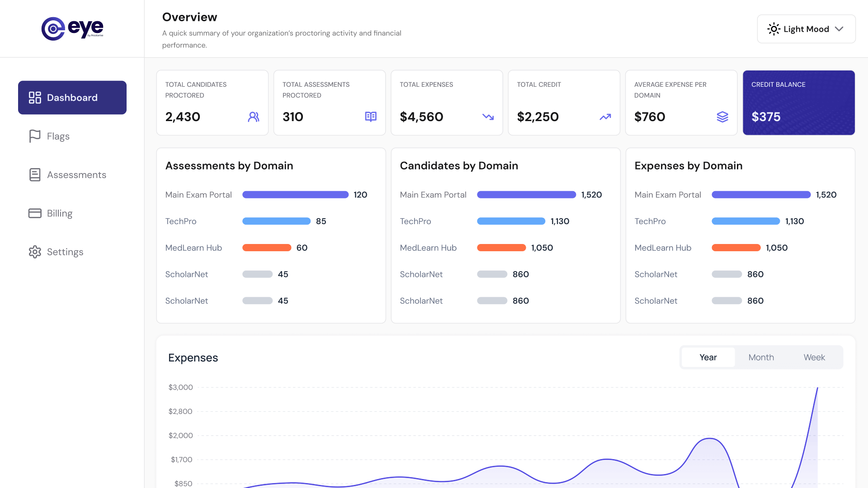
Task: Click the Main Exam Portal bar in Candidates chart
Action: point(526,195)
